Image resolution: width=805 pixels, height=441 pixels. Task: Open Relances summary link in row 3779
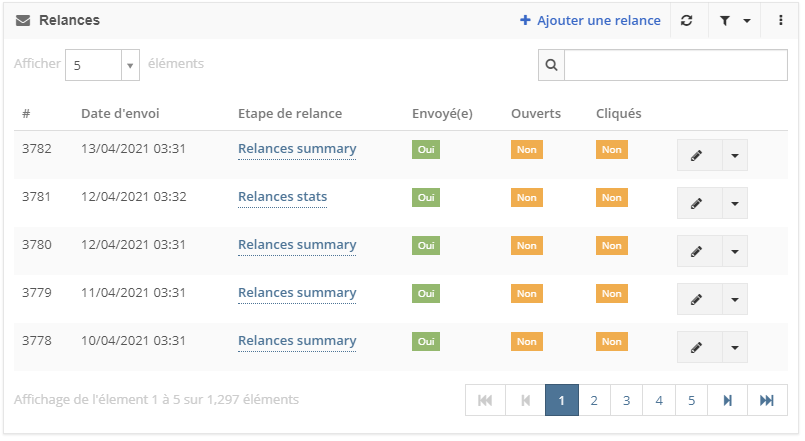tap(297, 293)
